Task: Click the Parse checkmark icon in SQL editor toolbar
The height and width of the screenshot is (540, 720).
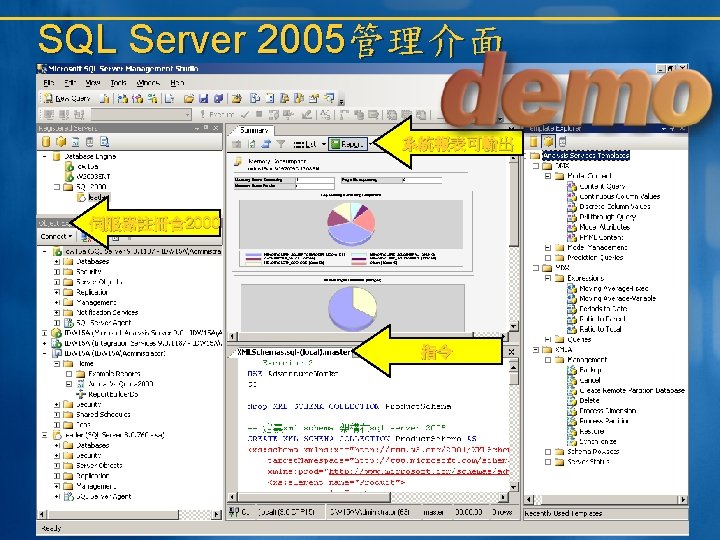Action: tap(245, 114)
